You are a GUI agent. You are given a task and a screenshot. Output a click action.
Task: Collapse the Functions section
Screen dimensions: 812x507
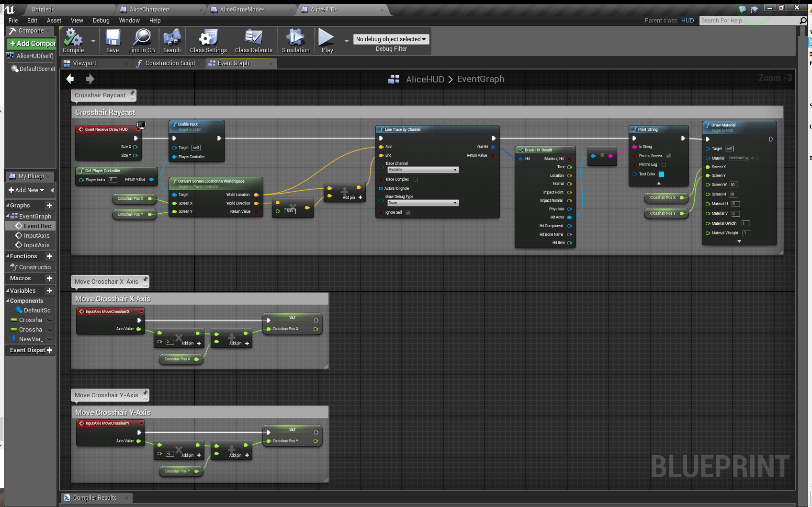(x=8, y=256)
